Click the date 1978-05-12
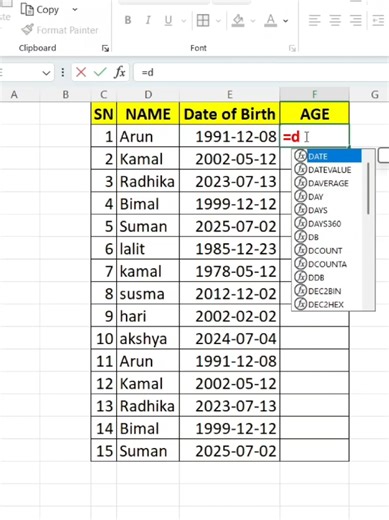Image resolution: width=389 pixels, height=520 pixels. (230, 271)
